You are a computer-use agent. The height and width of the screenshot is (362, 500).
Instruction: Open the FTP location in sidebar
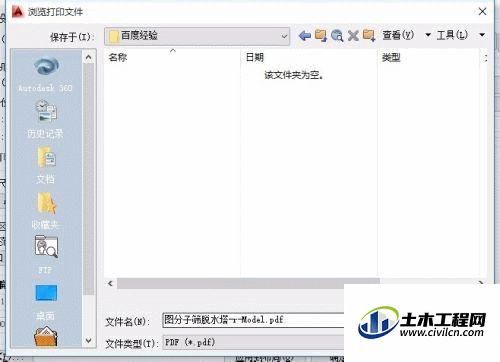[x=46, y=255]
